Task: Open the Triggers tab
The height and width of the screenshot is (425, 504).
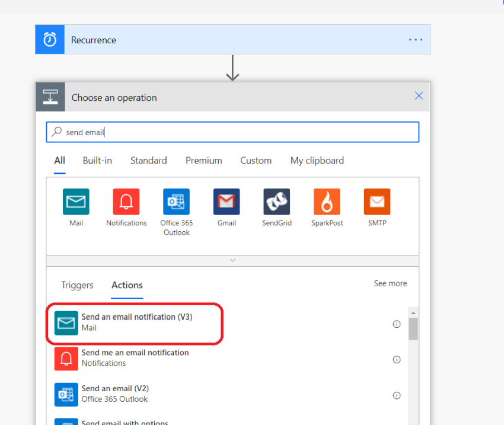Action: tap(77, 285)
